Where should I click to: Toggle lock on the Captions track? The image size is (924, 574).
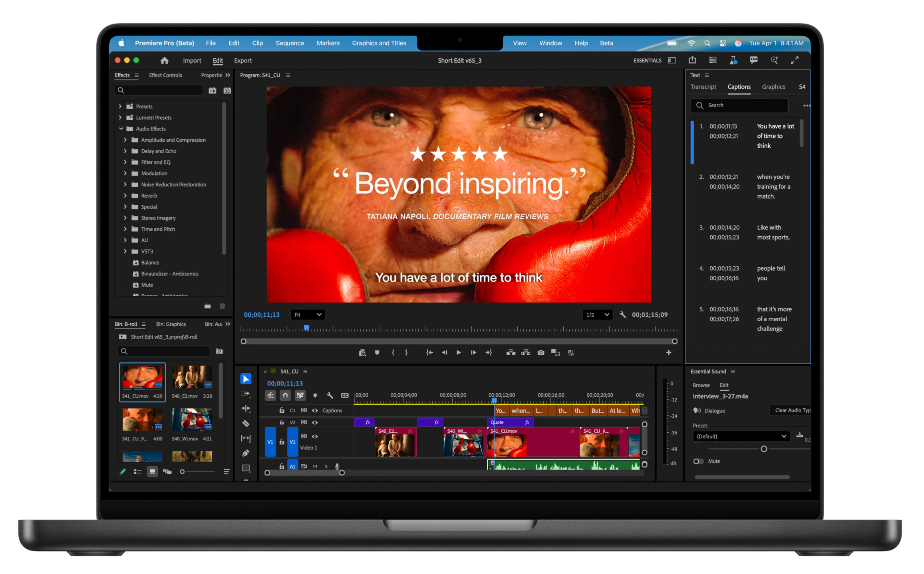click(282, 410)
